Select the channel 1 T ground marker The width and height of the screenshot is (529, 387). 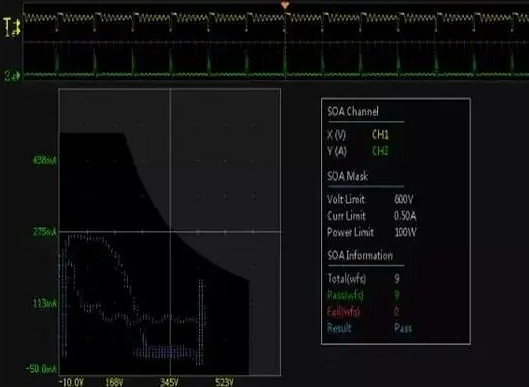11,27
